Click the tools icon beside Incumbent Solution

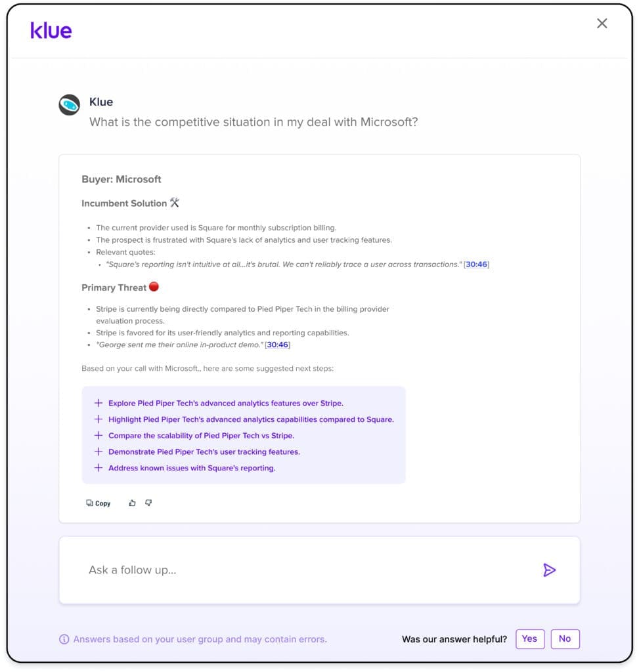[x=174, y=203]
